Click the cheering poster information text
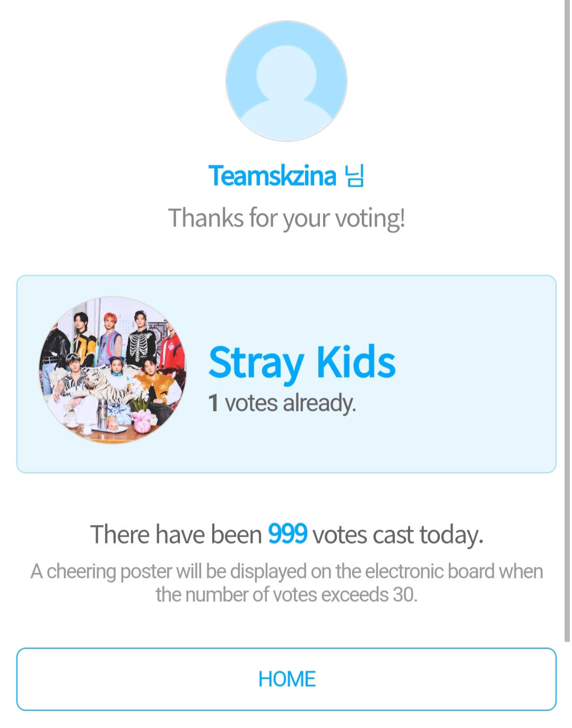 click(x=287, y=583)
